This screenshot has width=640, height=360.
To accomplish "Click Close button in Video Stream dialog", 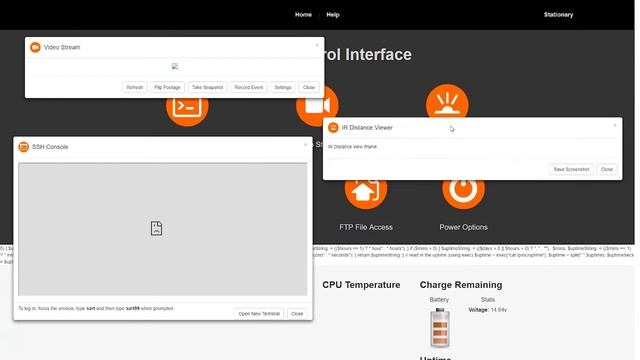I will pyautogui.click(x=309, y=87).
